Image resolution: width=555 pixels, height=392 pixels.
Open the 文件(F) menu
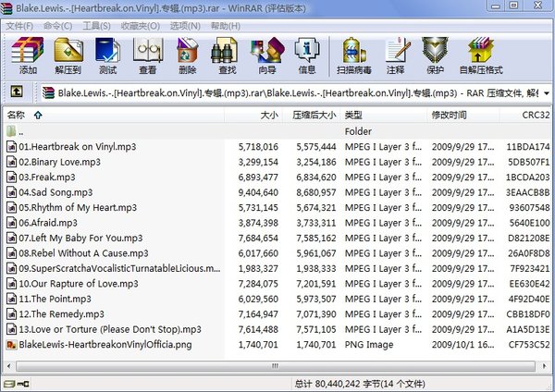click(19, 26)
